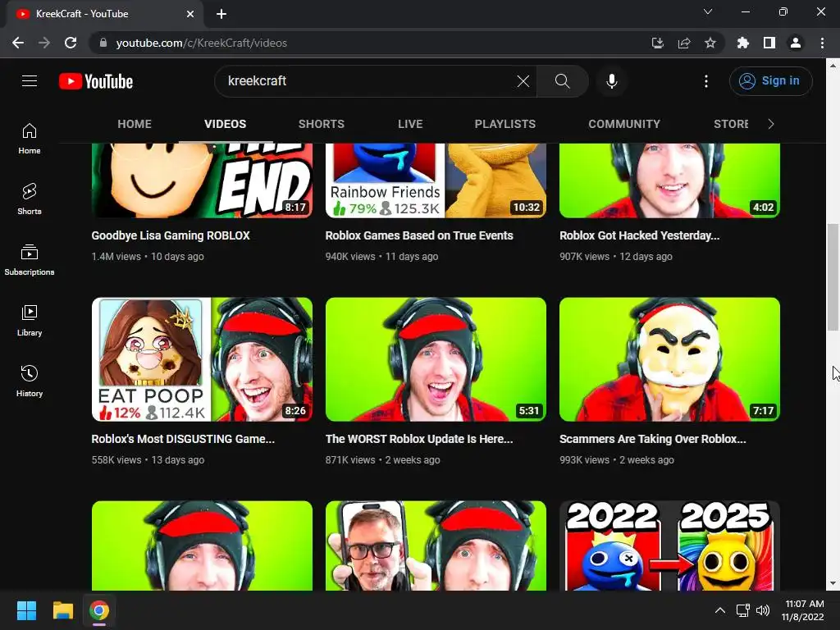Click the Rainbow Friends 10:32 thumbnail
This screenshot has height=630, width=840.
pyautogui.click(x=436, y=180)
